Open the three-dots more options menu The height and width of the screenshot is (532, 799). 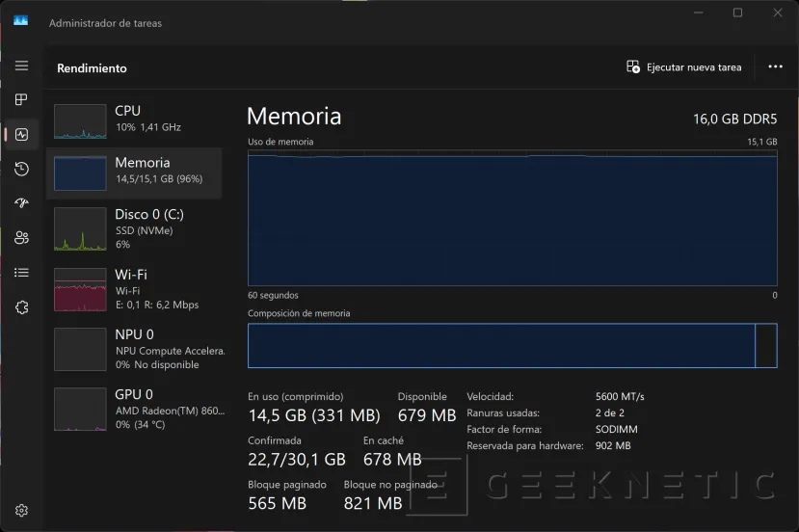click(775, 66)
